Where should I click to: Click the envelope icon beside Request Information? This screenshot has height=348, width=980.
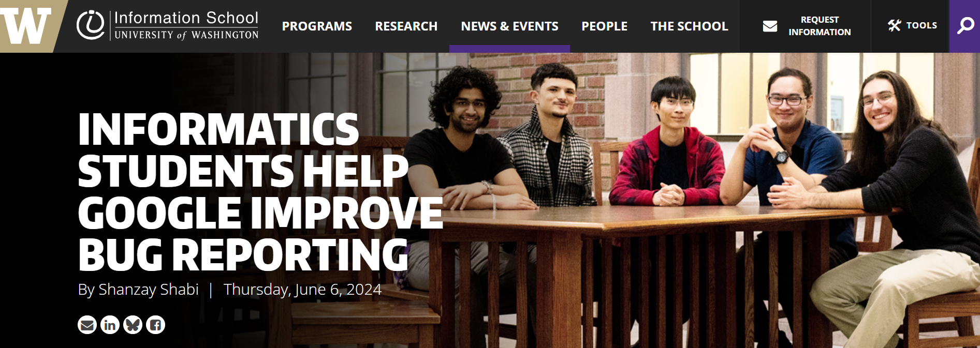[x=770, y=26]
